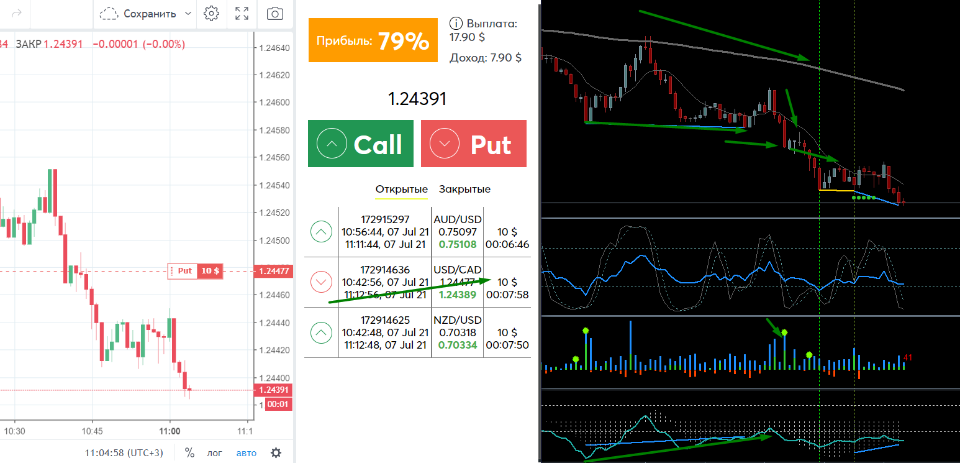Screen dimensions: 960x463
Task: Click the up-arrow icon of NZD/USD trade
Action: (x=321, y=333)
